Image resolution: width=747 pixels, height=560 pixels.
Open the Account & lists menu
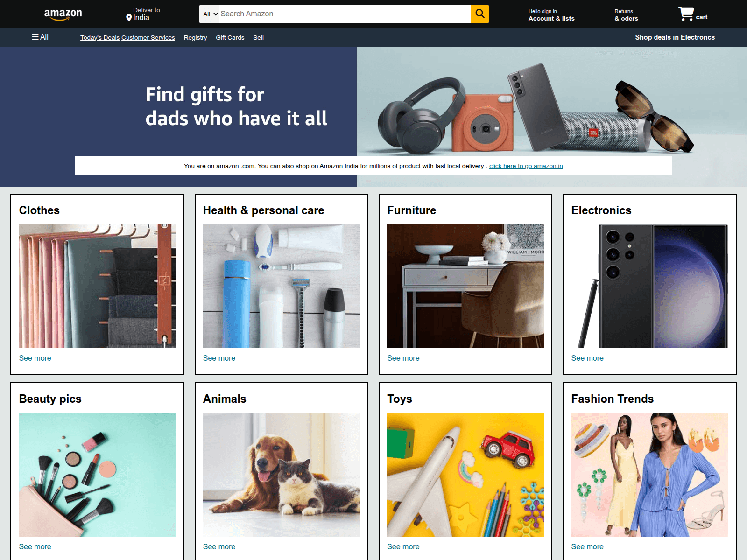coord(551,15)
